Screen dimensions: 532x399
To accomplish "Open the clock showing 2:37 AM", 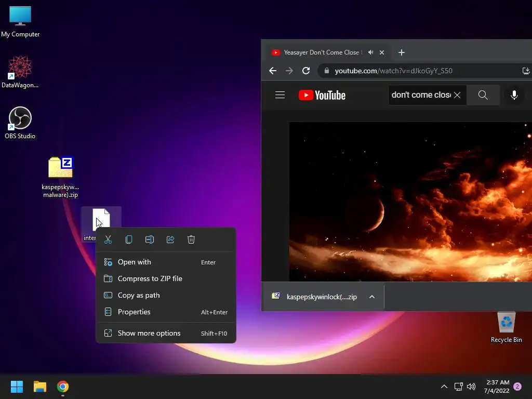I will point(497,387).
